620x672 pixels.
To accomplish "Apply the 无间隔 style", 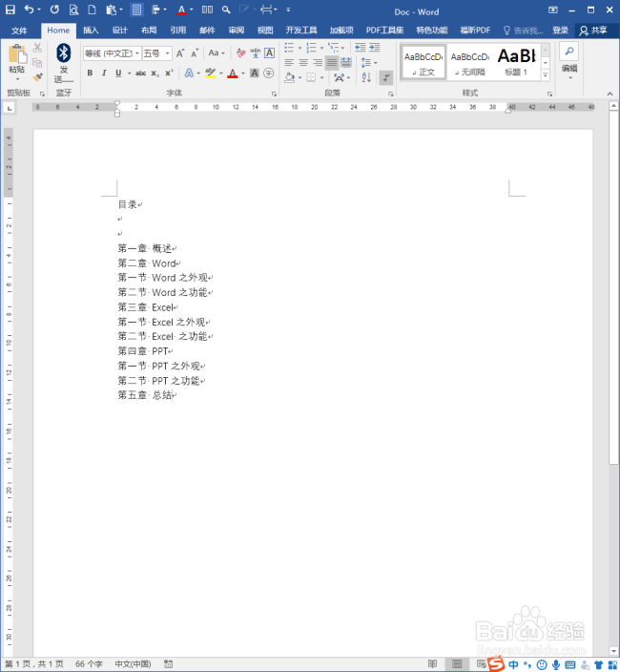I will pos(470,62).
